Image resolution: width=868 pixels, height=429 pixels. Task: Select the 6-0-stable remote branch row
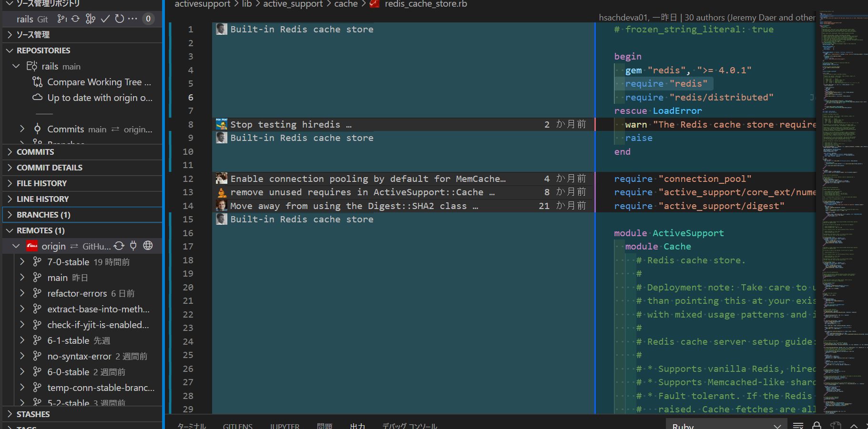[x=82, y=371]
